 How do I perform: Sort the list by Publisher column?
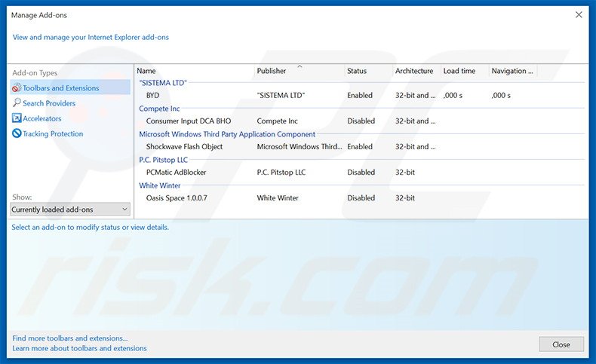pos(272,71)
